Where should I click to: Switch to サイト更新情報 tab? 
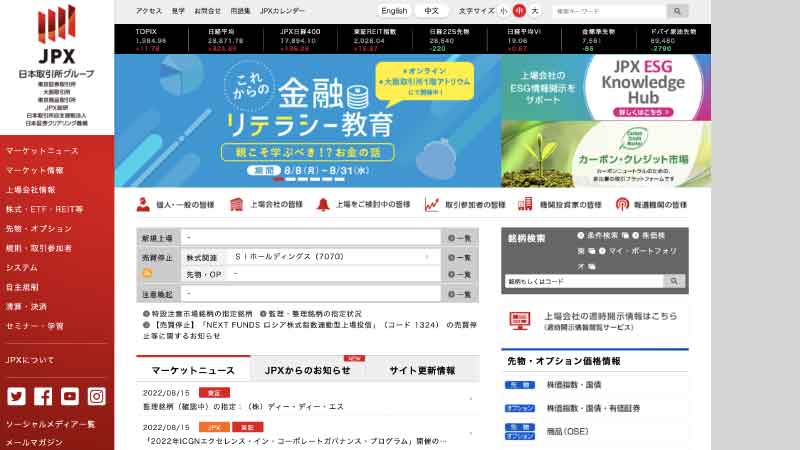(x=422, y=370)
